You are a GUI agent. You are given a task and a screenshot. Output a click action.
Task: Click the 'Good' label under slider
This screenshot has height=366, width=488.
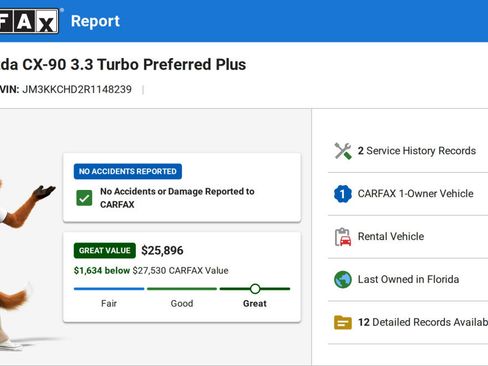[182, 303]
